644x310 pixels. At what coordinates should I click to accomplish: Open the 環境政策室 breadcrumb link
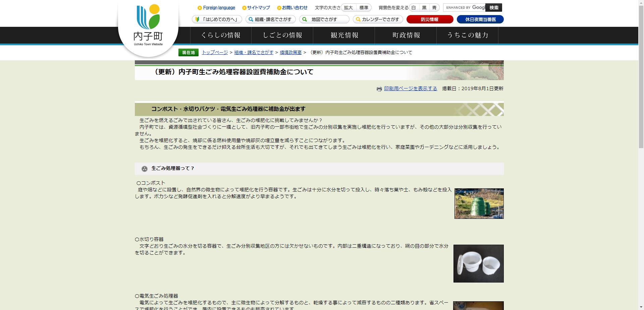click(x=290, y=52)
